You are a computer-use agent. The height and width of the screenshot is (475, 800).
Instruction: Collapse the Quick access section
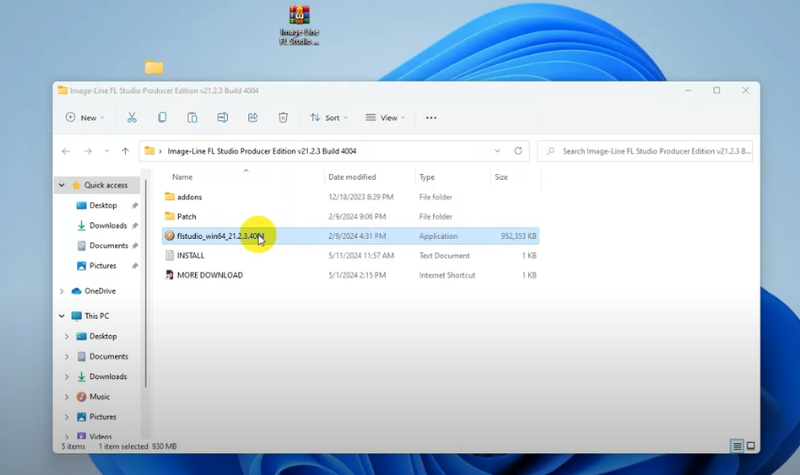coord(62,185)
